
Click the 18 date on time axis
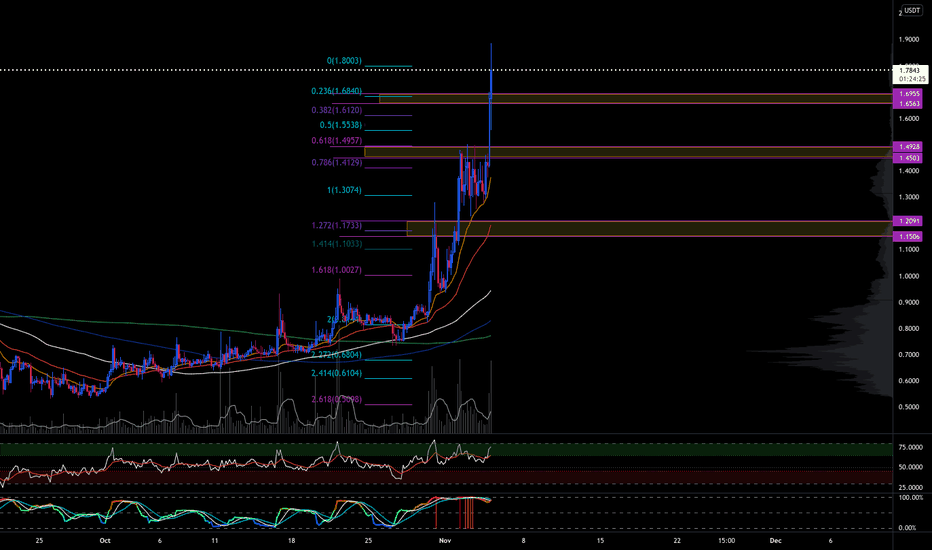pos(291,540)
